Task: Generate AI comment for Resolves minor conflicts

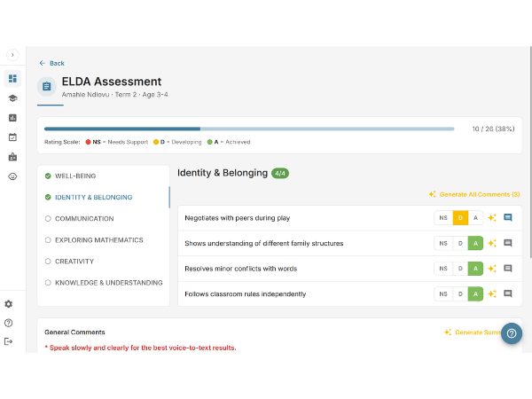Action: (x=492, y=269)
